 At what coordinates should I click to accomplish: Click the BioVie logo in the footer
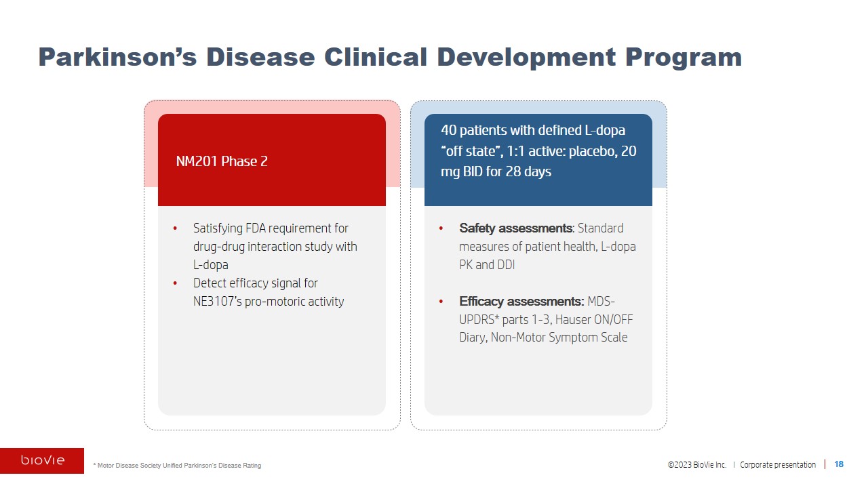pyautogui.click(x=42, y=461)
